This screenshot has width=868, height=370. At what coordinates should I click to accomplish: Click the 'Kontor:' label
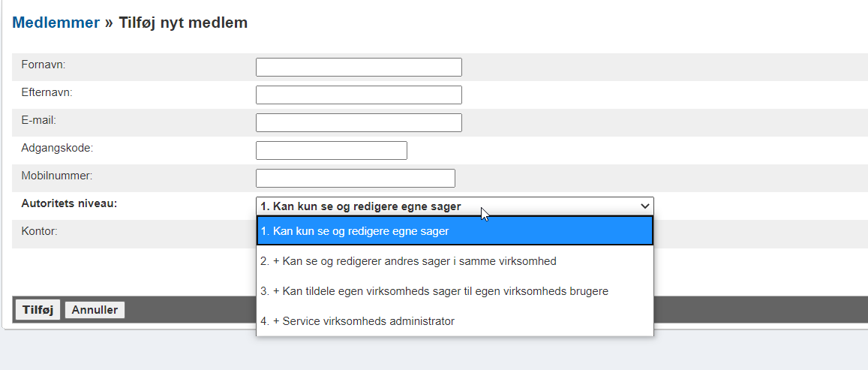pyautogui.click(x=40, y=231)
